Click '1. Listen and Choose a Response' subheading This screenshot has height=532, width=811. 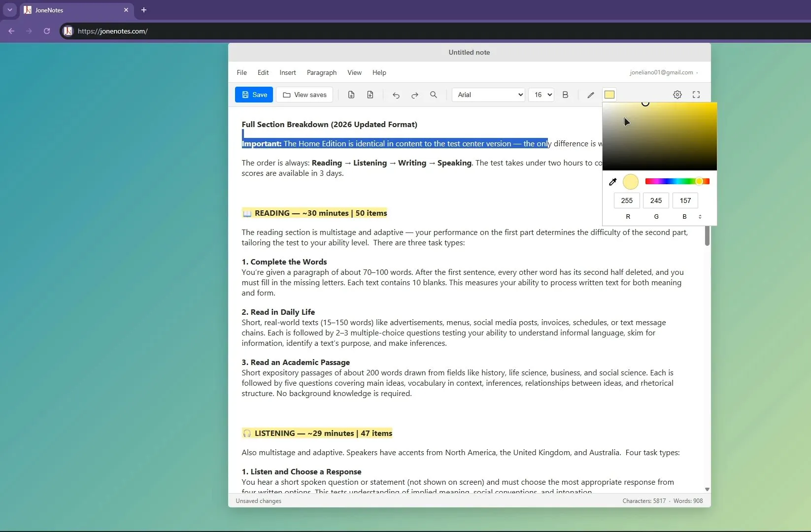[302, 471]
